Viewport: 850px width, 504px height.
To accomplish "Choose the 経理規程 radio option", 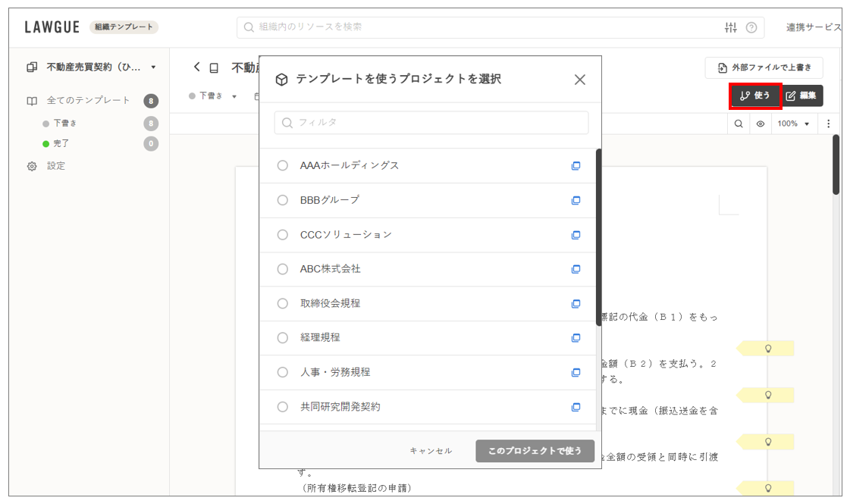I will point(283,338).
